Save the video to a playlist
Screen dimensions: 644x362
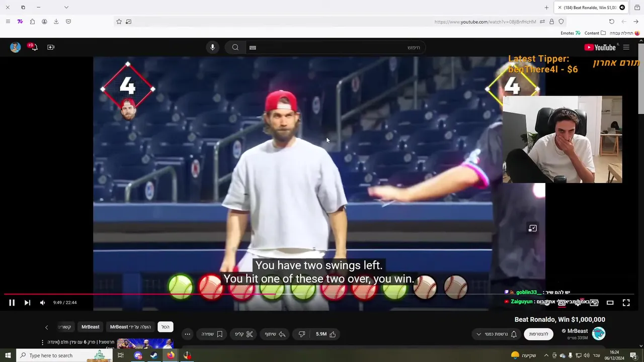tap(212, 334)
